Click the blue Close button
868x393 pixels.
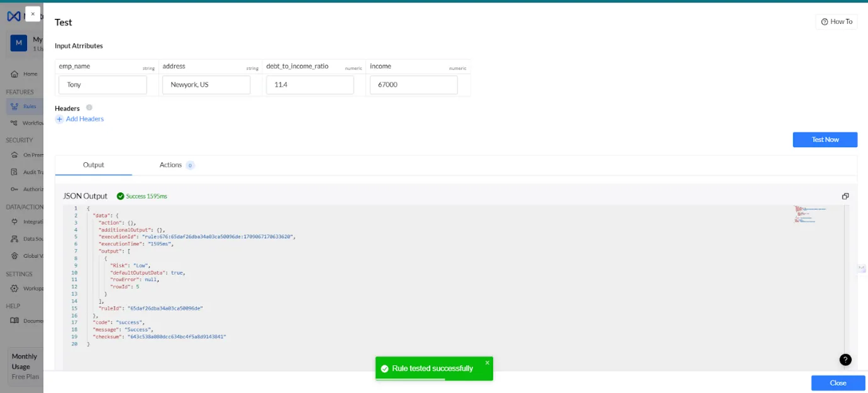(x=838, y=383)
